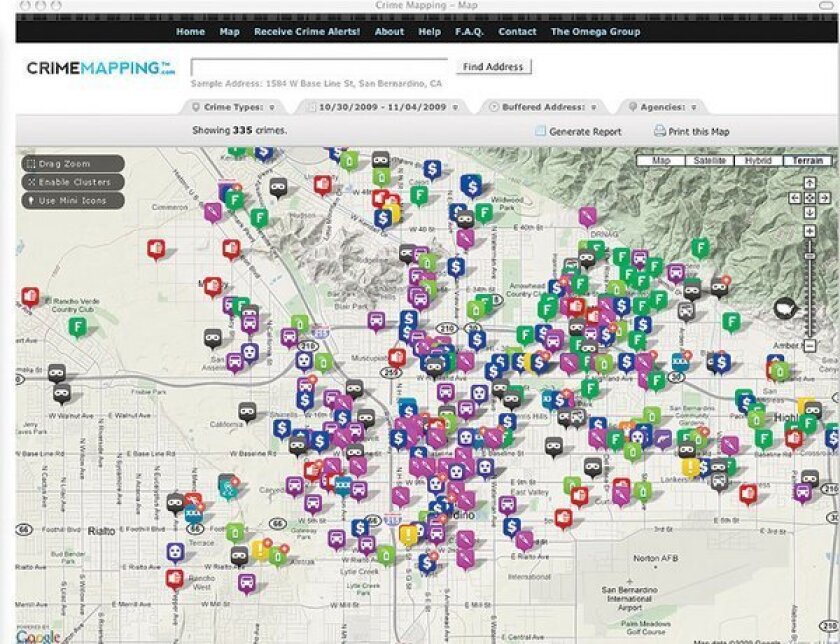Click green F marker at El Rancho Verde Country Club
This screenshot has height=644, width=840.
click(78, 327)
